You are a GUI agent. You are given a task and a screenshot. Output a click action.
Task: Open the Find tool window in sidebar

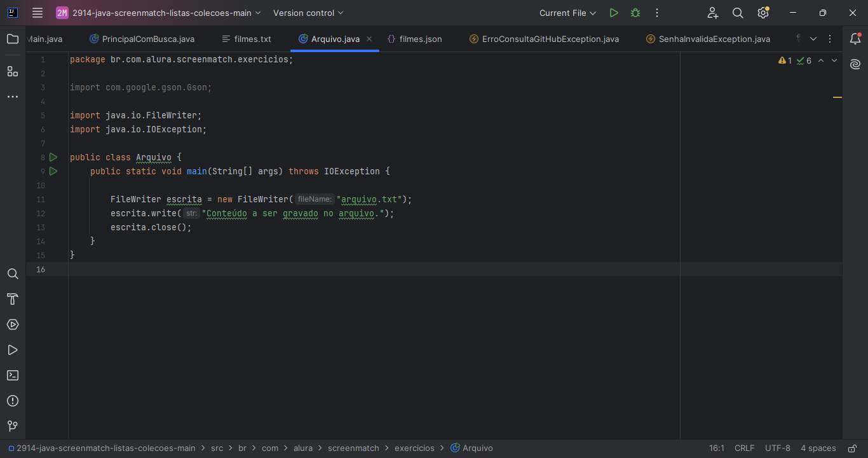coord(13,274)
